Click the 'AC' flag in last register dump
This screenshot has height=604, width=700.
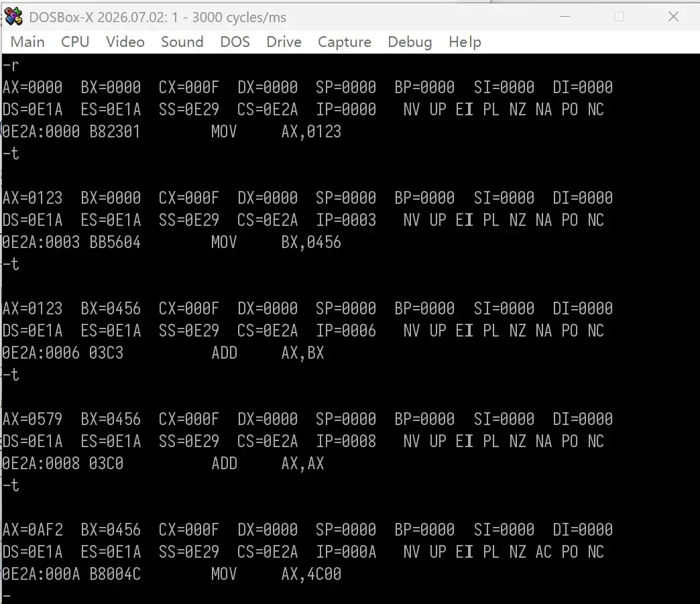(543, 552)
